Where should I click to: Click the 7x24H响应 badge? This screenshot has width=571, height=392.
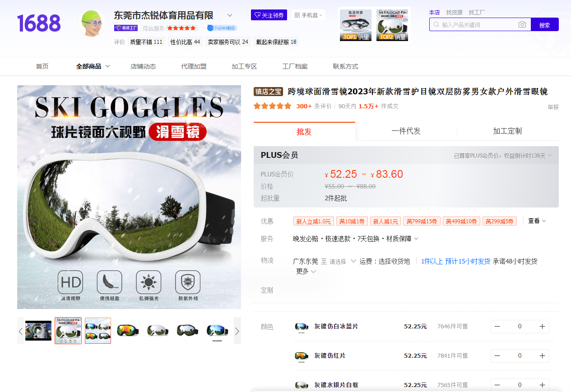[222, 28]
